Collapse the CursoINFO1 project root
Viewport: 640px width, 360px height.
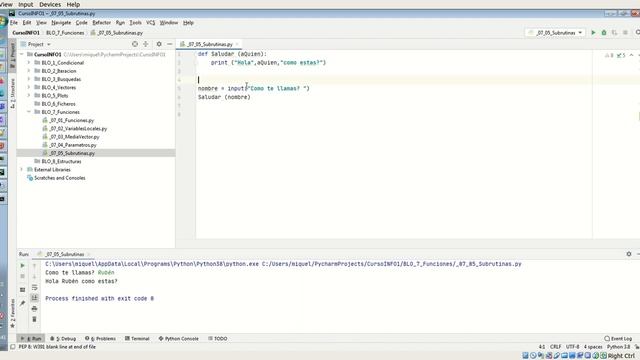point(22,54)
